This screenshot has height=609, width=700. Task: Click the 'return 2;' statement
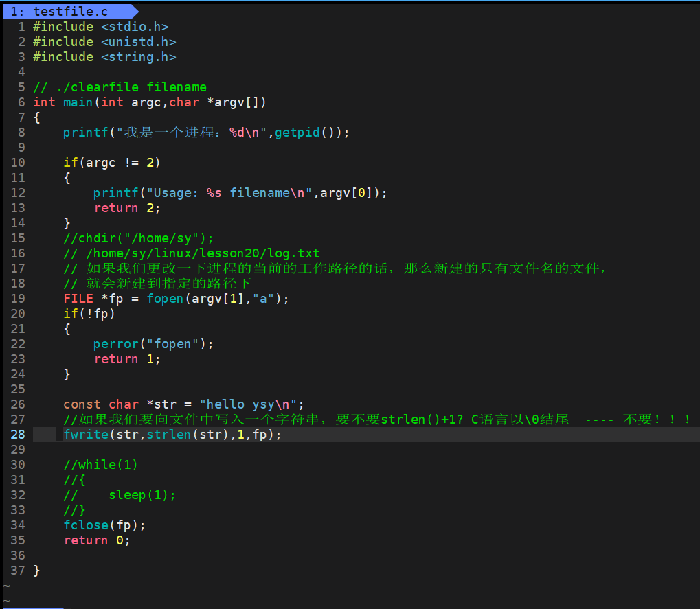(x=127, y=208)
